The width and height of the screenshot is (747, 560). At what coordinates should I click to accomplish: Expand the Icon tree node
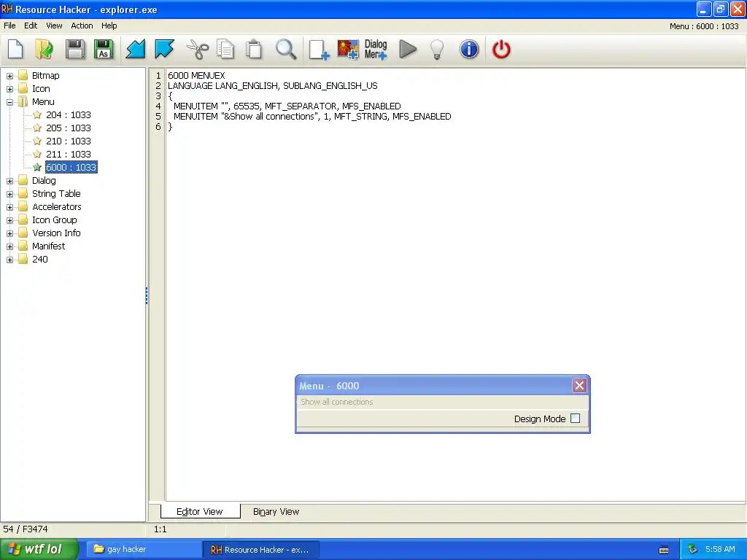(x=9, y=89)
